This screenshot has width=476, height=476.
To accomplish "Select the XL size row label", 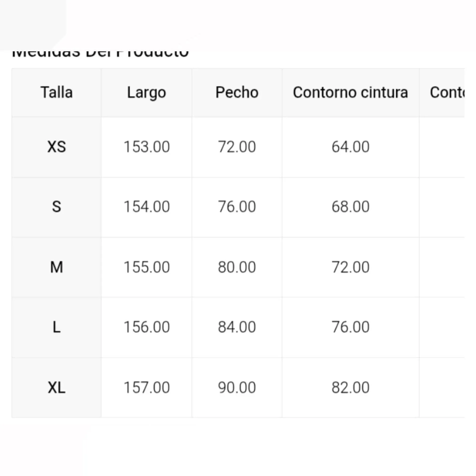I will tap(57, 387).
